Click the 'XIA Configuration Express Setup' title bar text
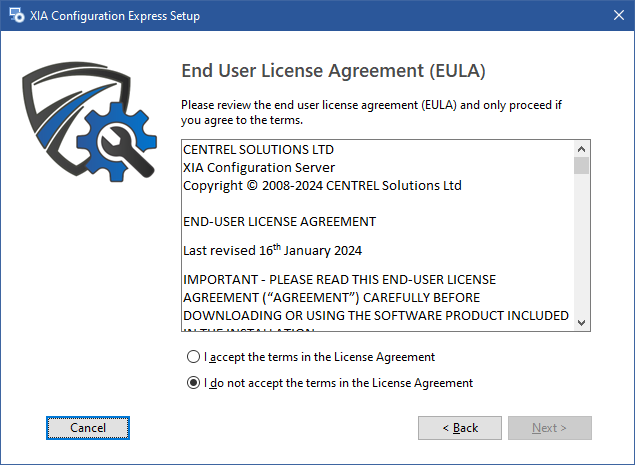 (x=115, y=16)
